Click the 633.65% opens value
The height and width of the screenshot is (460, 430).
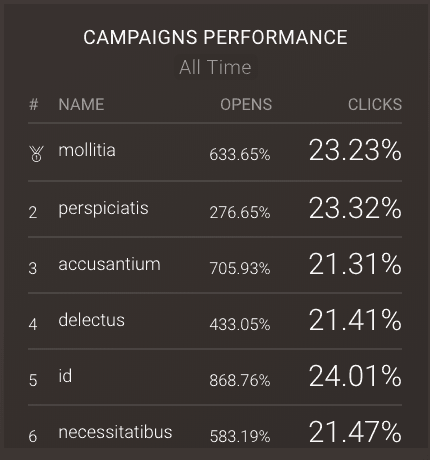coord(240,154)
